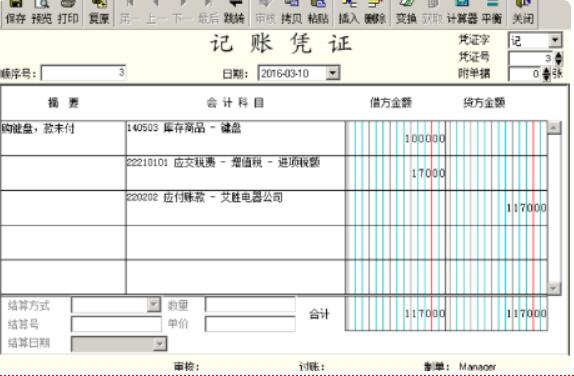Click the 贷方金额 column header
This screenshot has height=376, width=574.
tap(484, 103)
